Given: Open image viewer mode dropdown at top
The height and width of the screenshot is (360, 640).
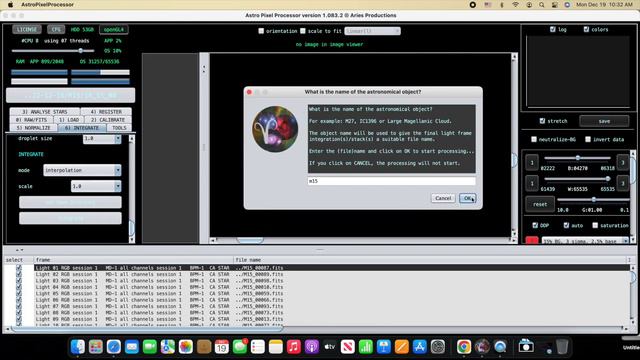Looking at the screenshot, I should (372, 31).
